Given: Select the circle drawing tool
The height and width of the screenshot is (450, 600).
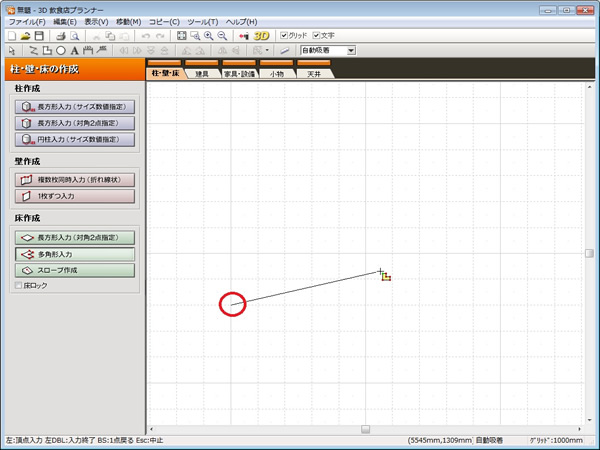Looking at the screenshot, I should coord(61,49).
